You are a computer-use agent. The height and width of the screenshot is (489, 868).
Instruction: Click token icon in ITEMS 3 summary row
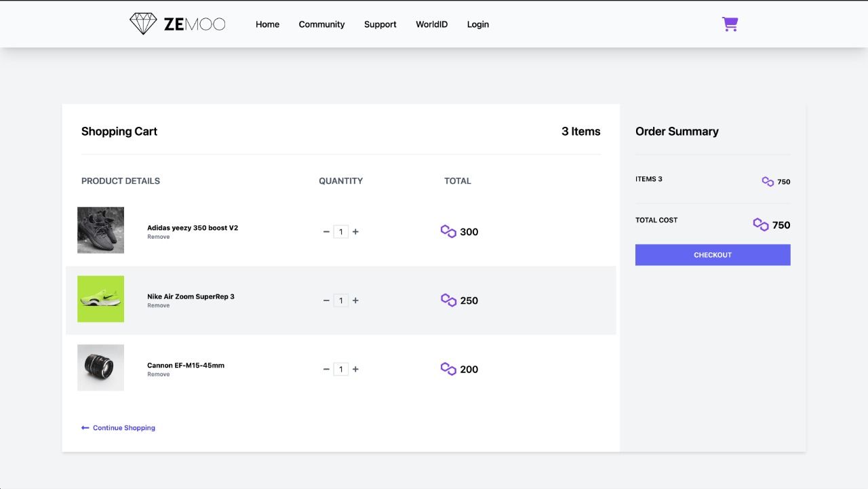coord(768,182)
